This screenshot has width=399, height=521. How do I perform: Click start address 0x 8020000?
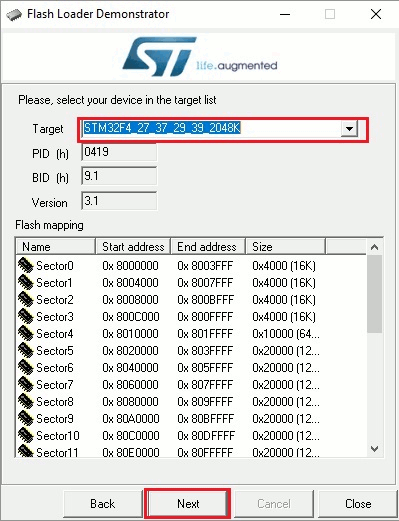point(130,351)
